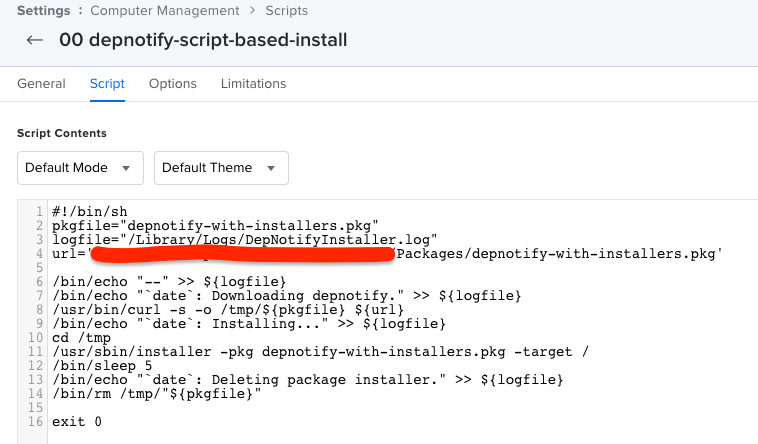Place cursor on pkgfile line
The height and width of the screenshot is (444, 758).
[215, 226]
